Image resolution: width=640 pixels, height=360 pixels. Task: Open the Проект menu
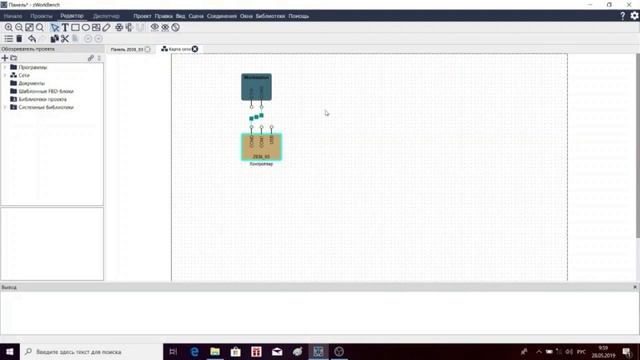pos(142,16)
